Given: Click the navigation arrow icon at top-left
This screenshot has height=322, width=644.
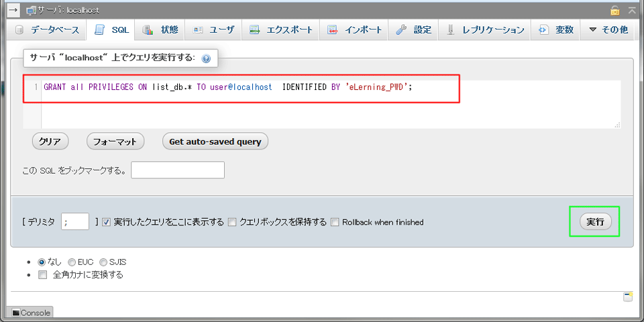Looking at the screenshot, I should pos(13,10).
